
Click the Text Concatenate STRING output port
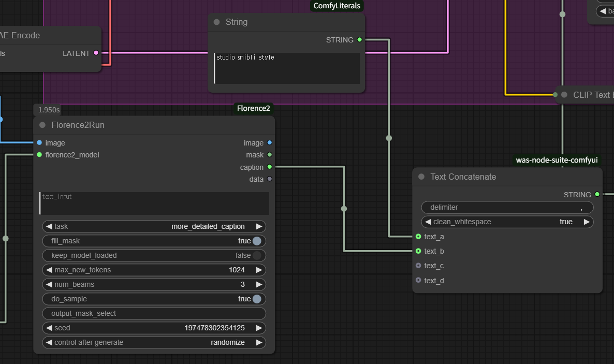[x=597, y=194]
